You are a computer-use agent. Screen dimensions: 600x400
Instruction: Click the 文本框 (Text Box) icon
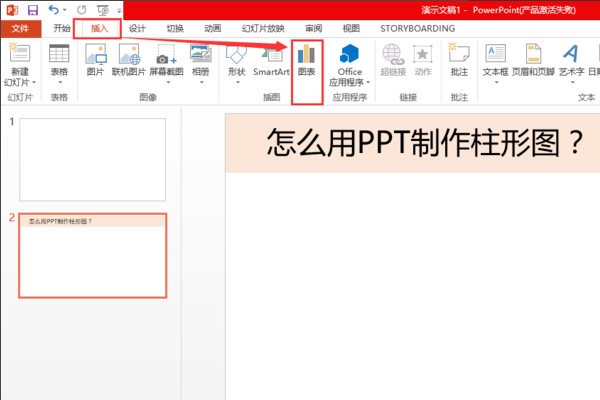496,53
